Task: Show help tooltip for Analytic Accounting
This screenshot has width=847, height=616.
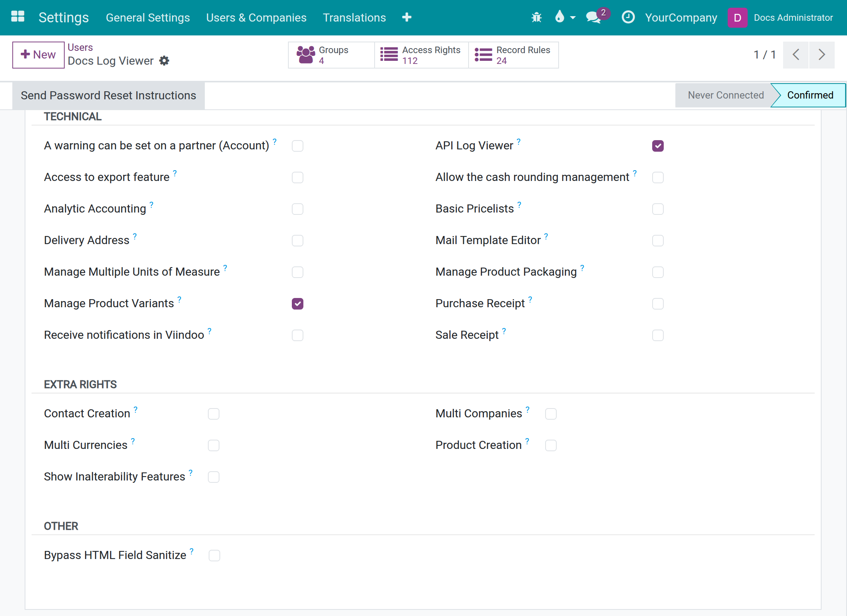Action: point(151,205)
